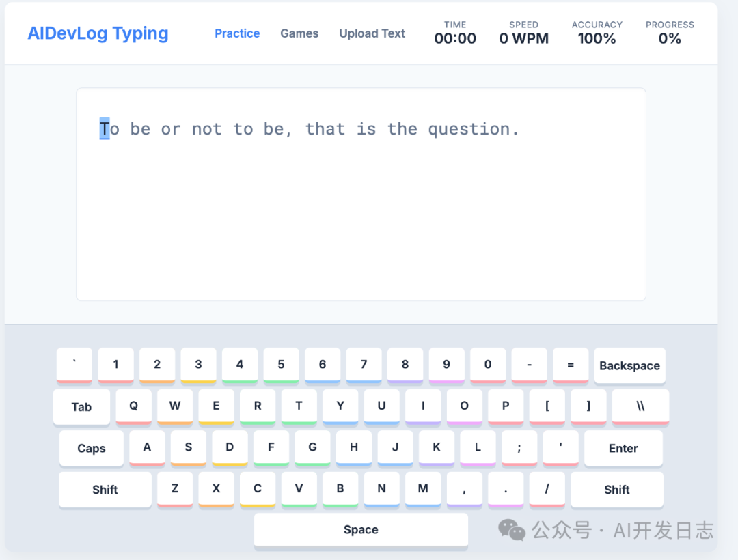The image size is (738, 560).
Task: Click the Enter key on virtual keyboard
Action: click(x=623, y=448)
